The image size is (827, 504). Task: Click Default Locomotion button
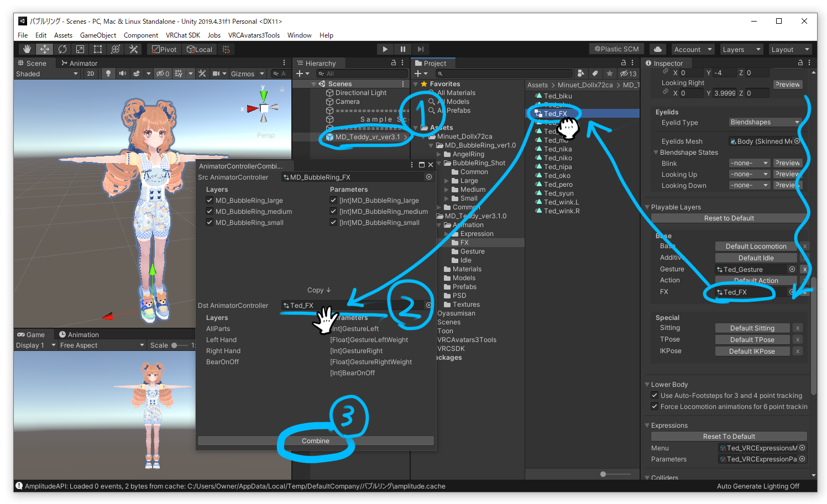click(756, 246)
